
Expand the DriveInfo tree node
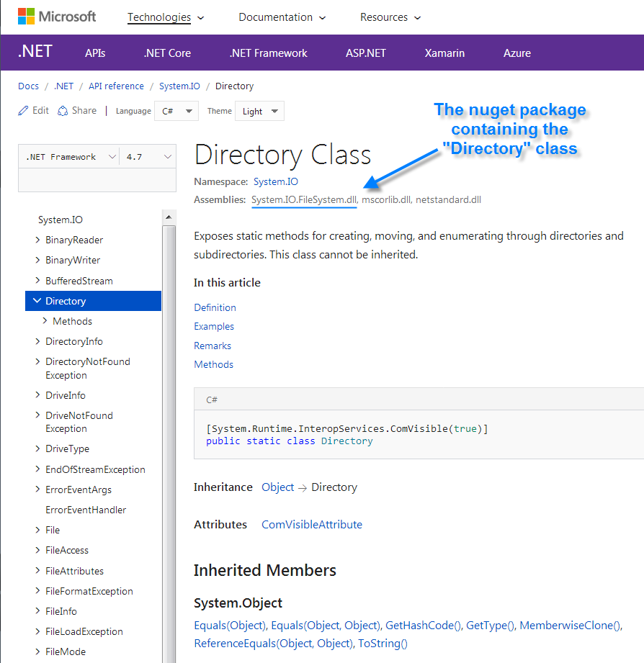37,395
